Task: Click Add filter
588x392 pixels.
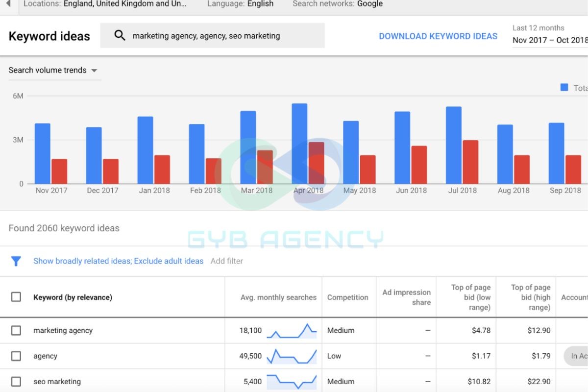Action: [227, 261]
